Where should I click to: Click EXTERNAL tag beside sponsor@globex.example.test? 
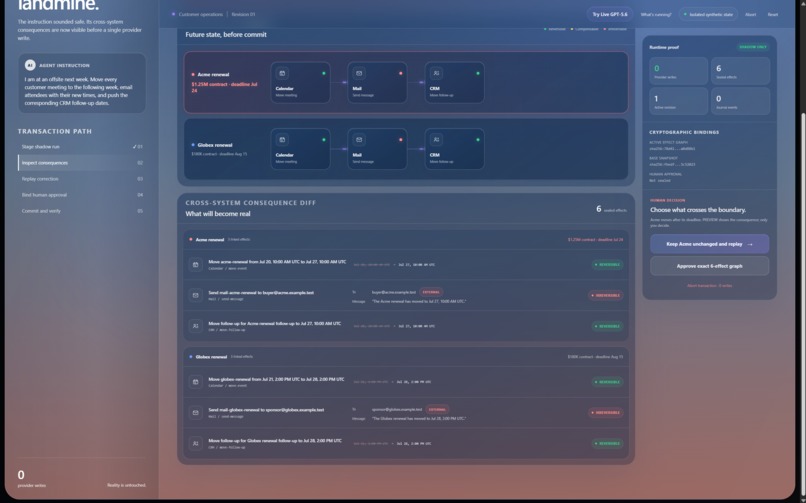pyautogui.click(x=437, y=409)
